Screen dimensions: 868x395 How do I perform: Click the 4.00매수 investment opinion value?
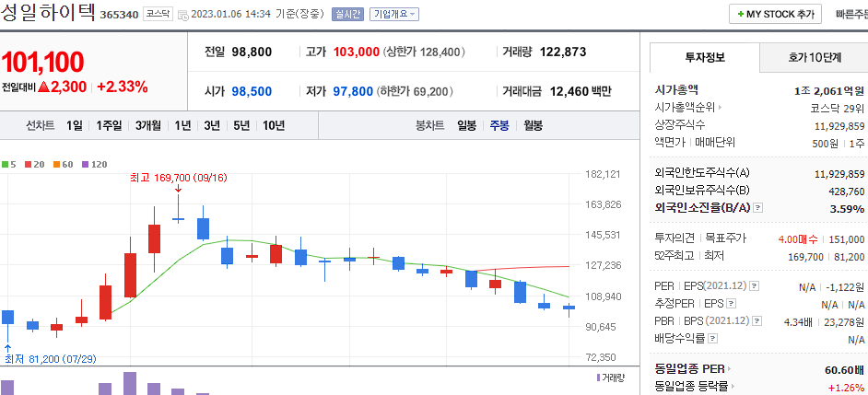pos(798,239)
